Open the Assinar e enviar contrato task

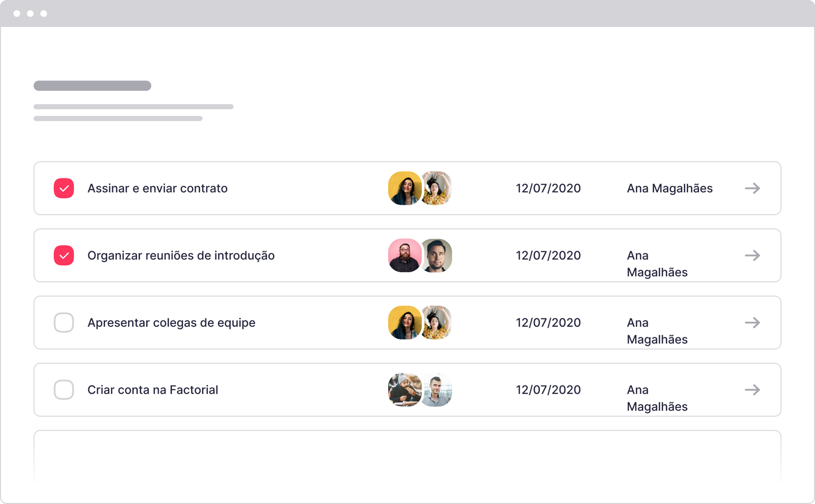157,188
